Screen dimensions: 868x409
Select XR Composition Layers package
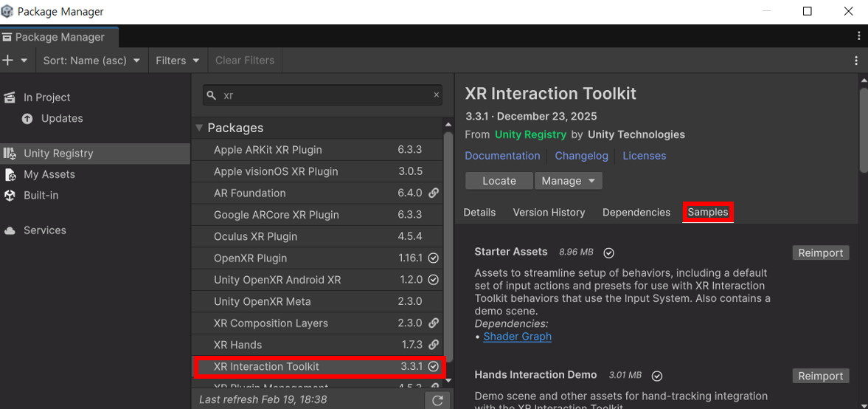318,323
